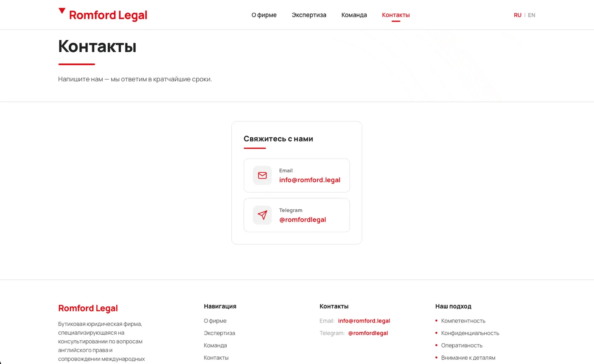
Task: Click the Внимание к деталям list item
Action: click(x=468, y=358)
